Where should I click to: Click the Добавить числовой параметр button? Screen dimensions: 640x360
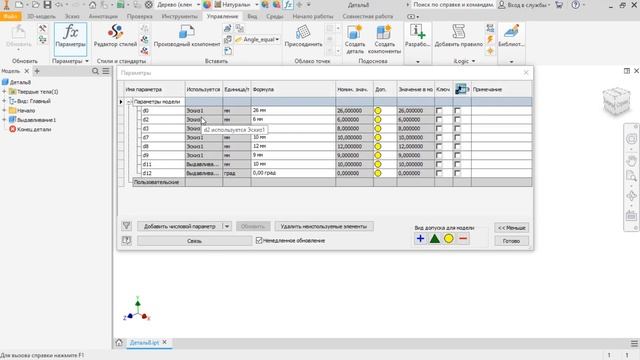pos(180,226)
